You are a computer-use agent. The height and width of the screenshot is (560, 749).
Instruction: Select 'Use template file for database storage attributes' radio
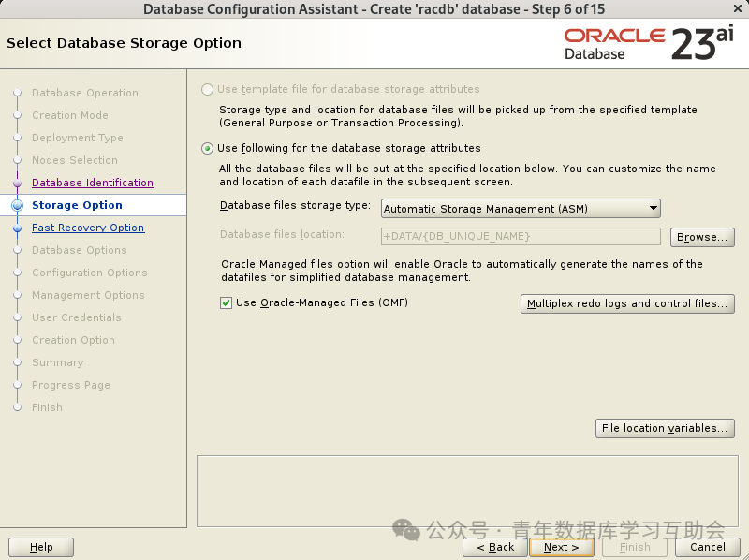point(207,89)
